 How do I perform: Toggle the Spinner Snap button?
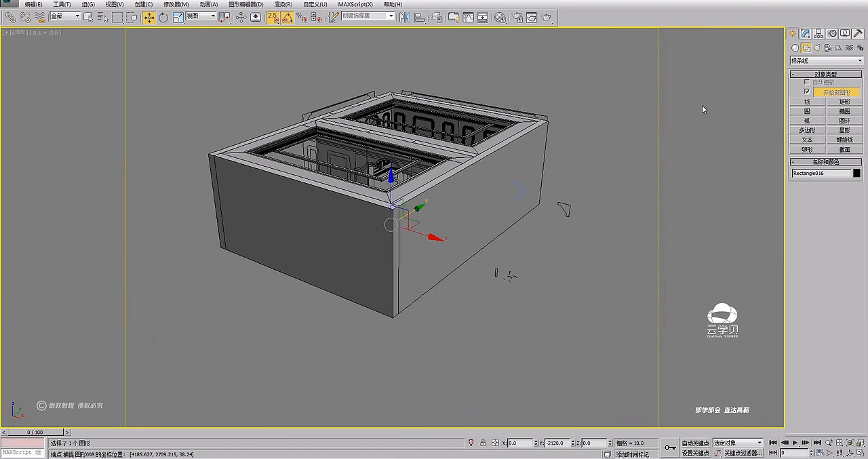(315, 17)
